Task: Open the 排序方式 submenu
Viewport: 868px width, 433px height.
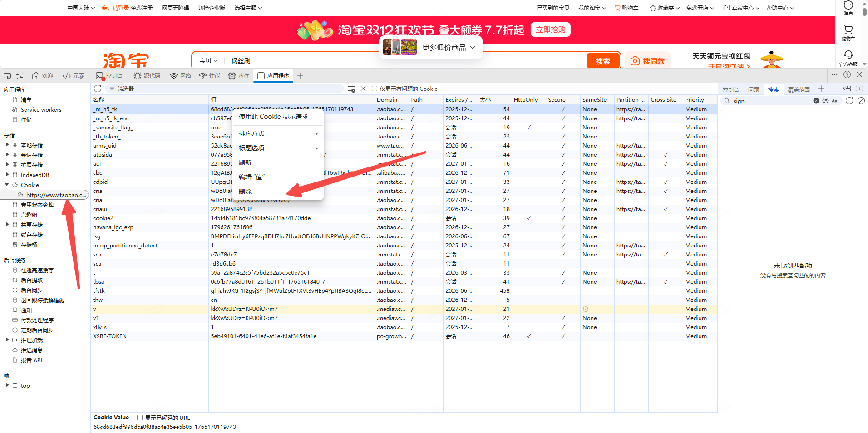Action: [278, 133]
